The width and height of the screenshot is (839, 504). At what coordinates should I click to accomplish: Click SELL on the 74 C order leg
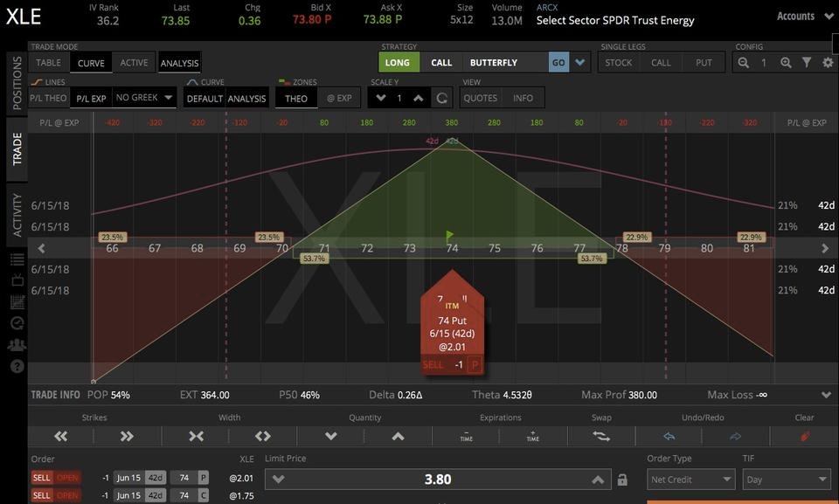42,495
